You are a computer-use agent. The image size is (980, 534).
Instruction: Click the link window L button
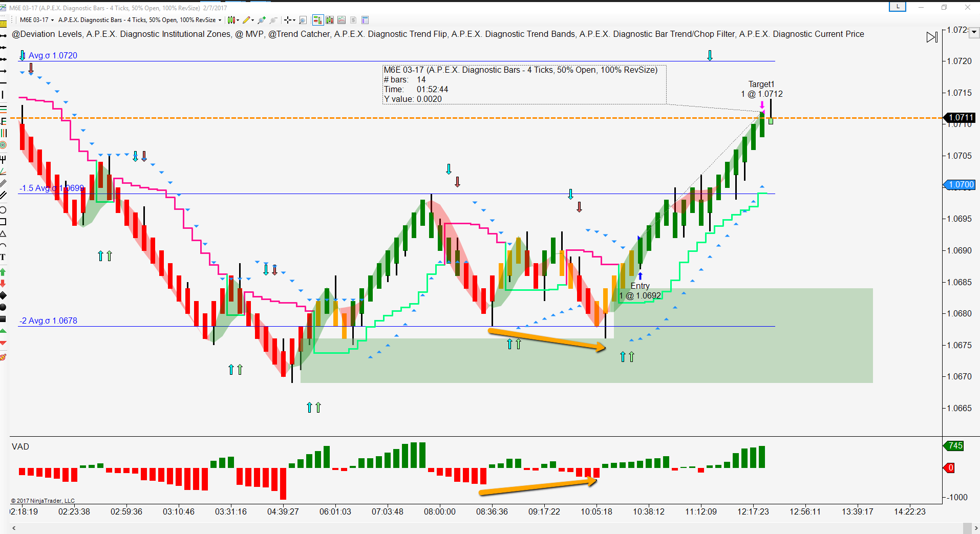898,7
